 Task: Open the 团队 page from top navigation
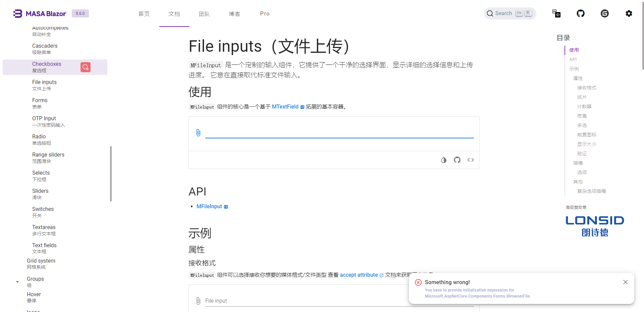204,14
